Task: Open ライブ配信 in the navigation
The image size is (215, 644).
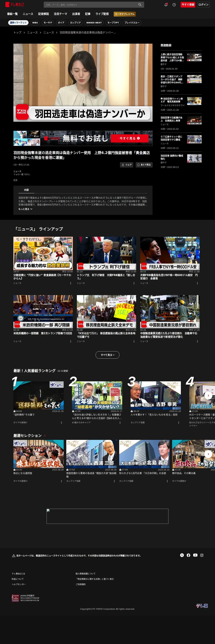Action: 102,14
